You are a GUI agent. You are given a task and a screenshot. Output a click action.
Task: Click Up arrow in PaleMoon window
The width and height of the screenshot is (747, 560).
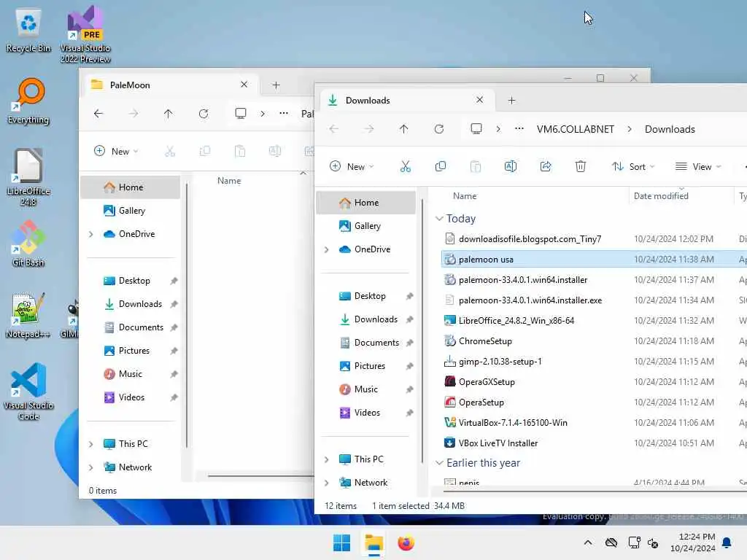click(169, 113)
